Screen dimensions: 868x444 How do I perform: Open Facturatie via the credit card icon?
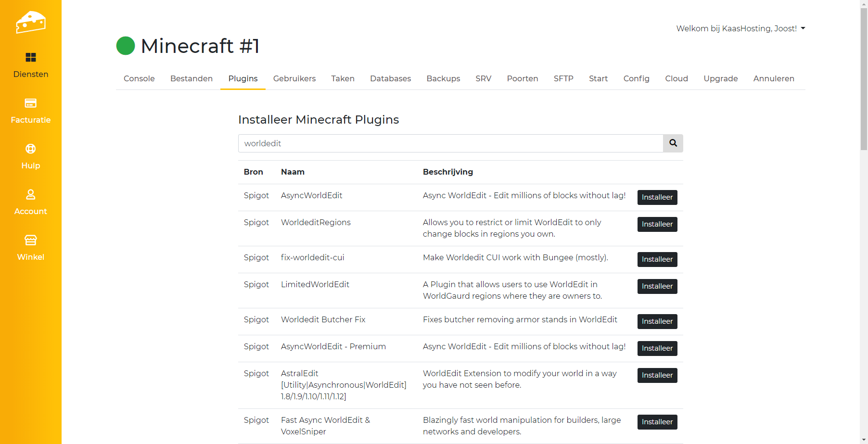(31, 103)
